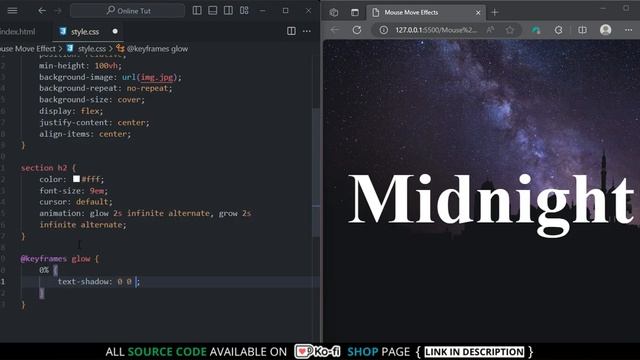Screen dimensions: 640x360
Task: Split the editor to the right
Action: point(291,31)
